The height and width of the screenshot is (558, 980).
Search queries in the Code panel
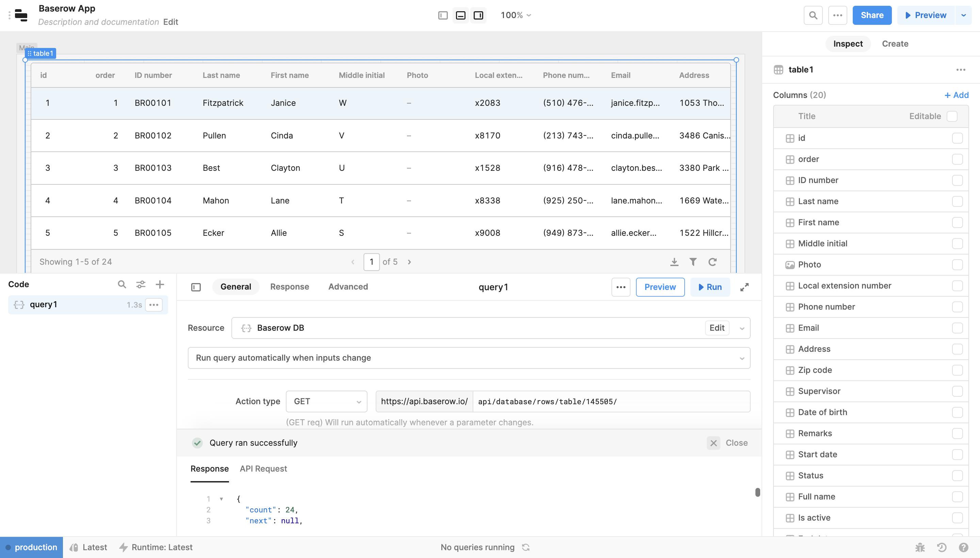click(122, 284)
